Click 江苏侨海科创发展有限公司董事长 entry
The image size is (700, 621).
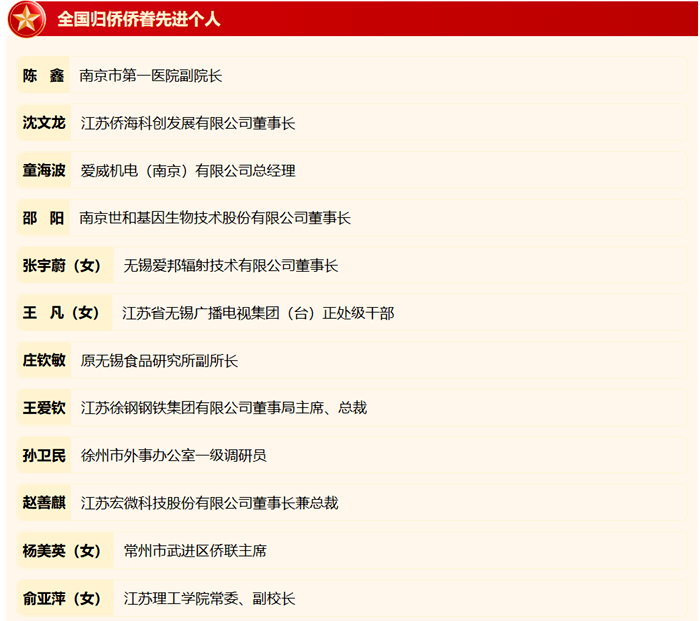click(187, 123)
